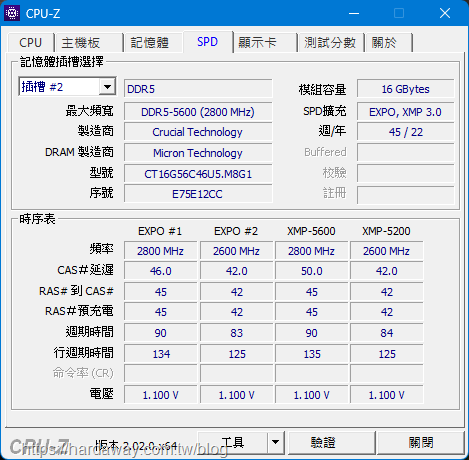Switch to the CPU tab
This screenshot has height=460, width=469.
(31, 43)
